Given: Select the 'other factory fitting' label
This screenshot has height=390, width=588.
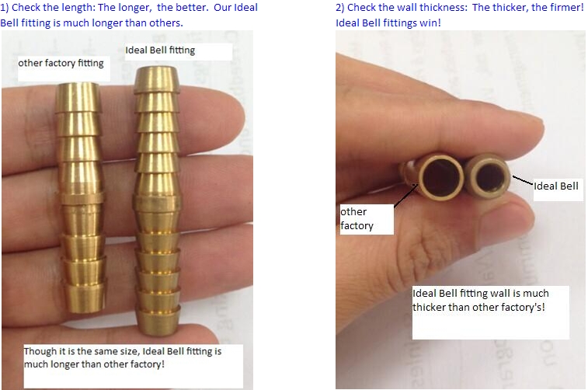Looking at the screenshot, I should [61, 63].
